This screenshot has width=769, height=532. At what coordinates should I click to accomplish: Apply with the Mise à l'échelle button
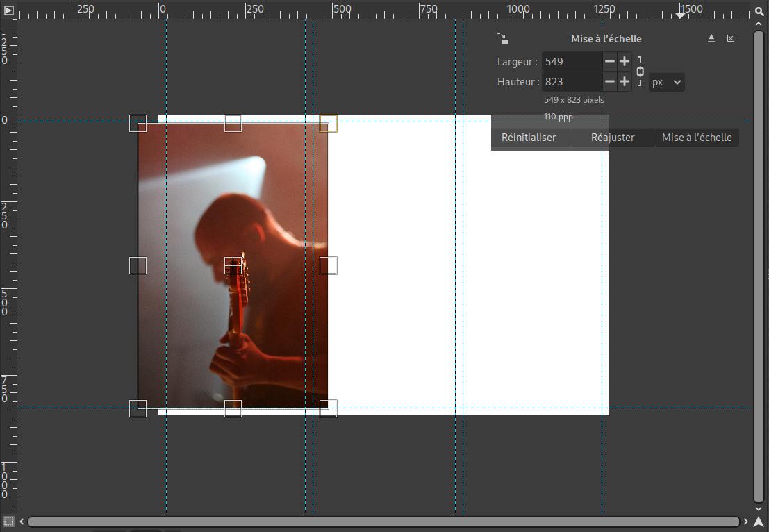[697, 138]
